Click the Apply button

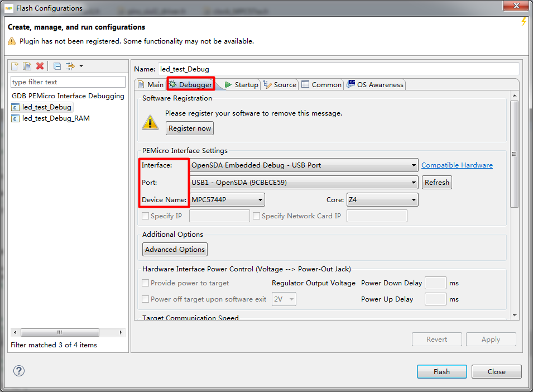pos(491,340)
